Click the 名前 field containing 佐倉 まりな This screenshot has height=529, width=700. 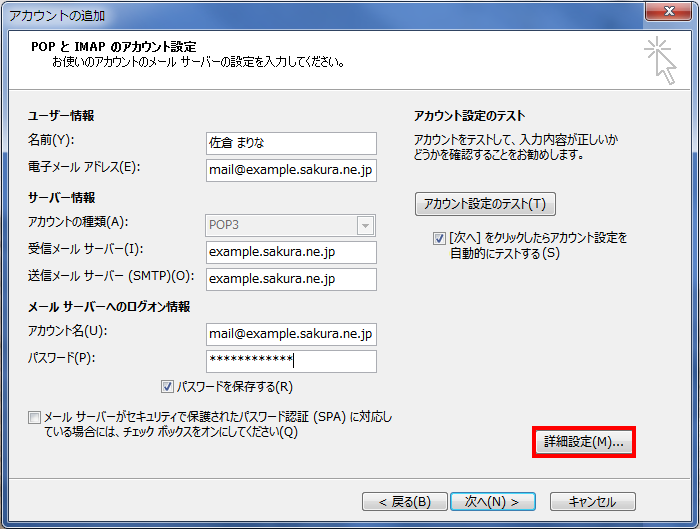290,143
